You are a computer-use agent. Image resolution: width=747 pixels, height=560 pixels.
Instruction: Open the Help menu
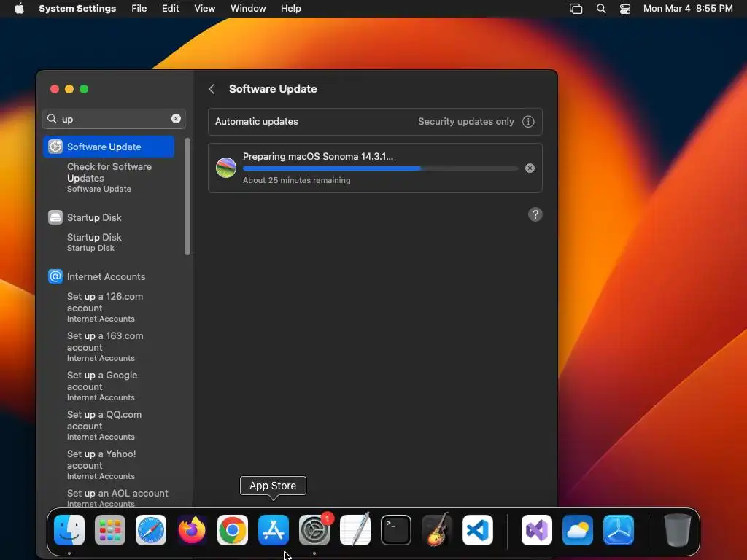tap(290, 9)
